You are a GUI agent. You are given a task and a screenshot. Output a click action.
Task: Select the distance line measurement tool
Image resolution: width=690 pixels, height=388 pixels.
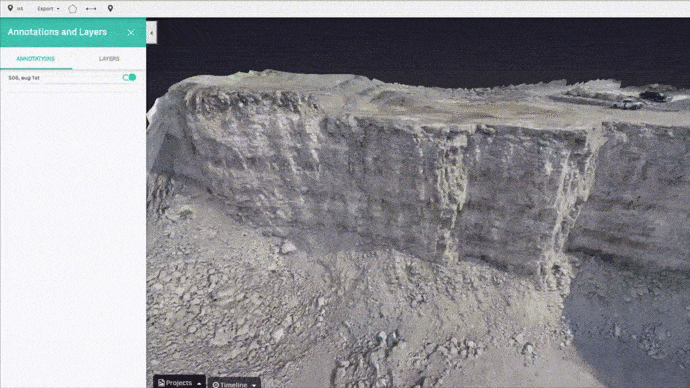(x=91, y=9)
